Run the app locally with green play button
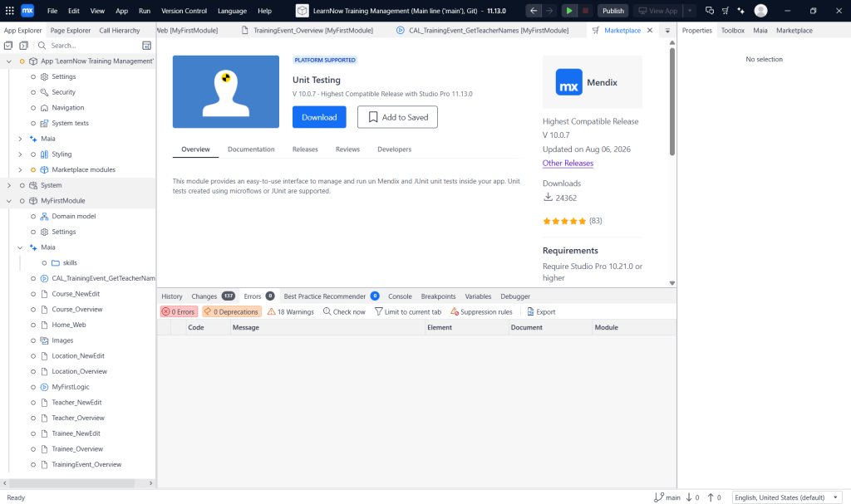 568,10
